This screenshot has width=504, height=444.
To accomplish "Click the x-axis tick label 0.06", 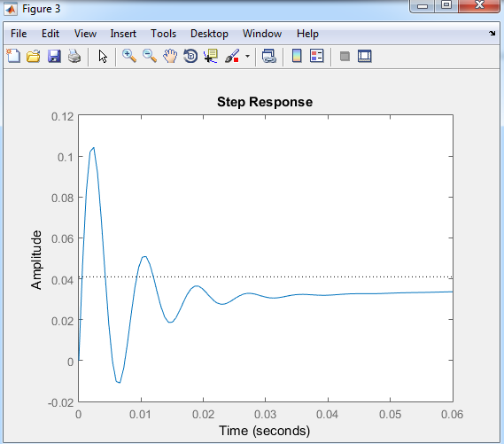I will tap(452, 414).
